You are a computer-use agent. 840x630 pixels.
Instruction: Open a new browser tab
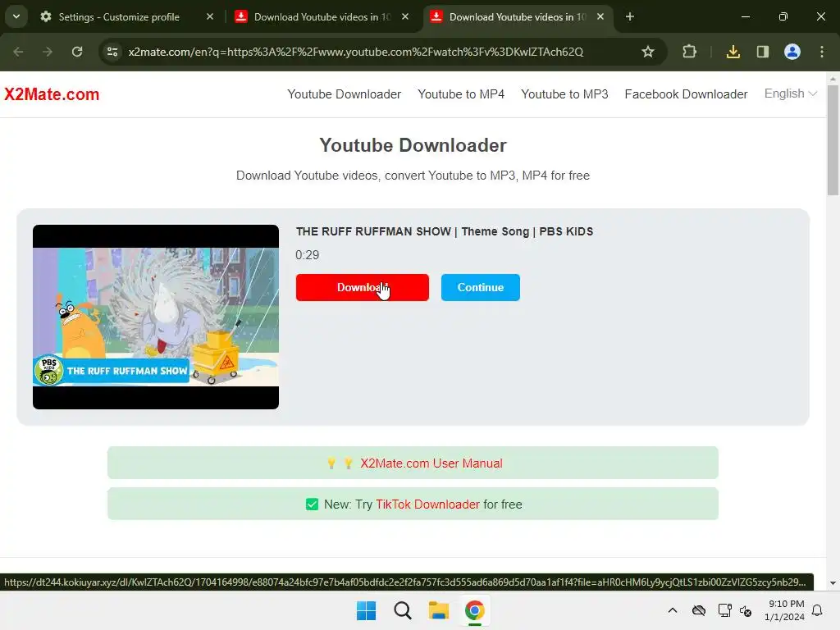pos(630,17)
